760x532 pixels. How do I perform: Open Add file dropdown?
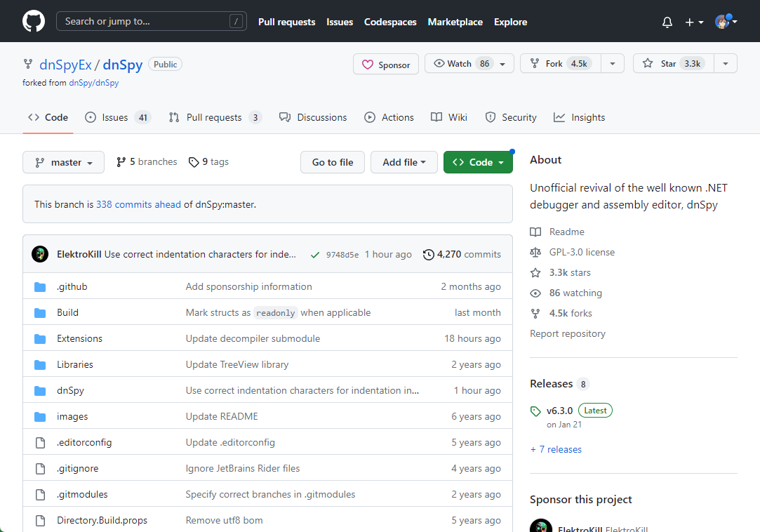coord(404,162)
